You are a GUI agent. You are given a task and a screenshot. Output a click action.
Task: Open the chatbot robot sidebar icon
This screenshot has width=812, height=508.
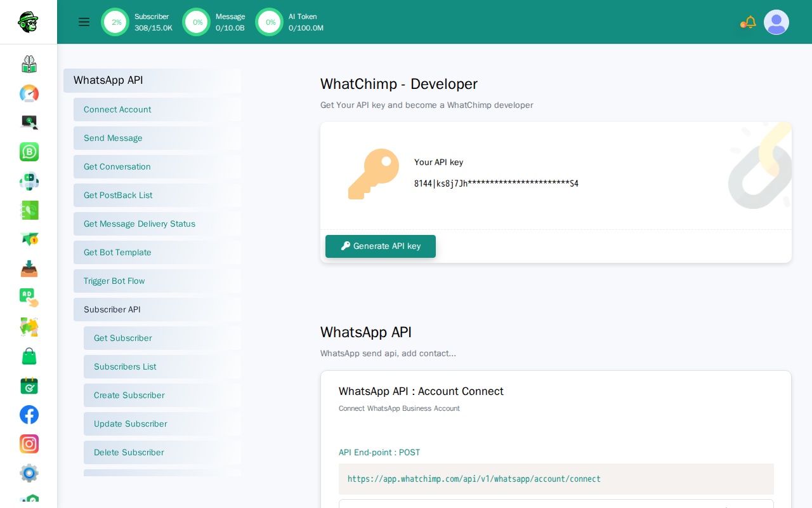29,181
